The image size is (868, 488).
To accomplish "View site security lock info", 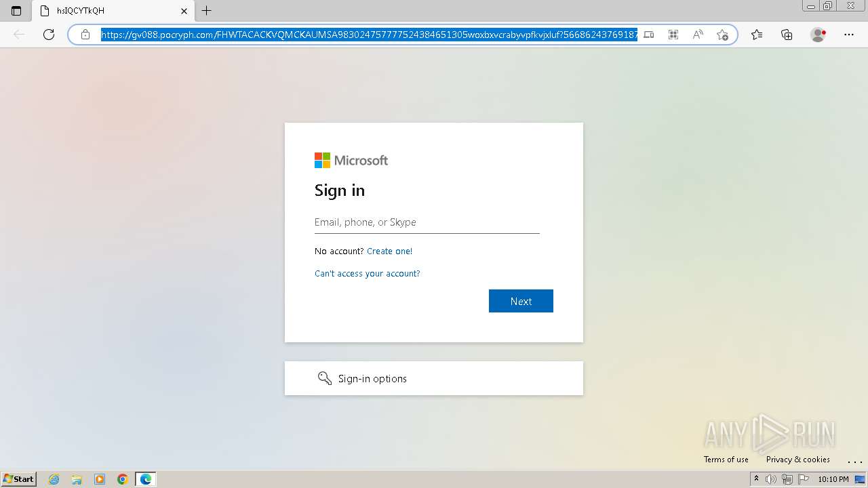I will tap(85, 35).
